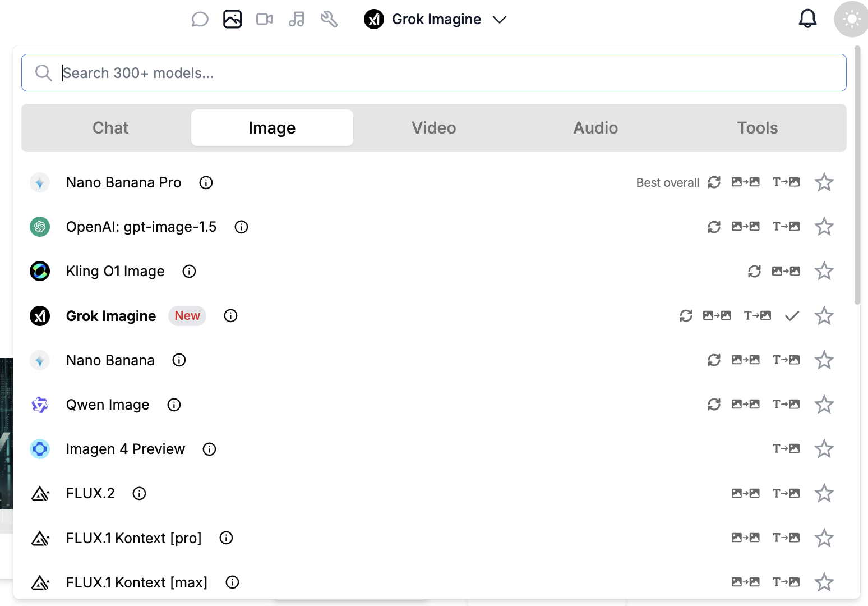868x606 pixels.
Task: Click the text-to-image icon for Imagen 4 Preview
Action: [786, 448]
